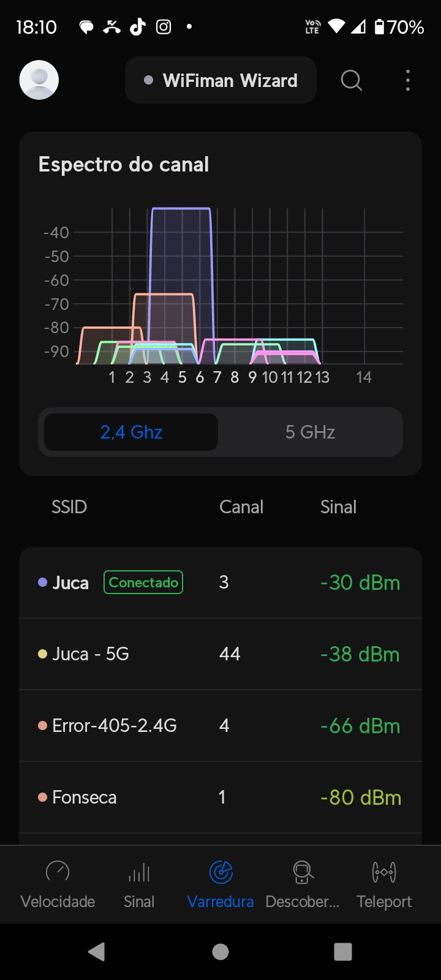This screenshot has width=441, height=980.
Task: Tap the Fonseca network row
Action: click(x=221, y=797)
